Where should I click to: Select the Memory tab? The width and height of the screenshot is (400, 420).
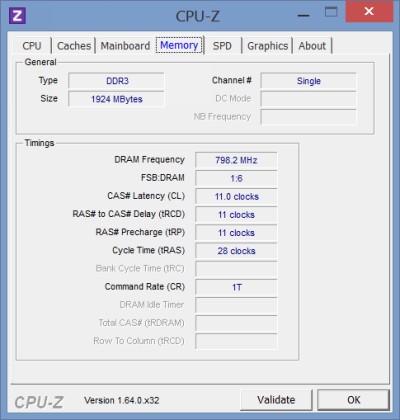pyautogui.click(x=179, y=45)
